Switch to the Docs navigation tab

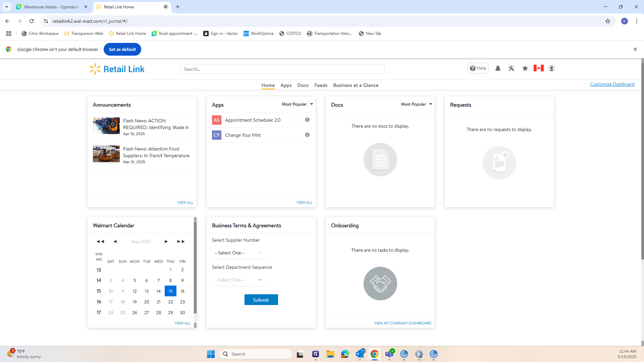(303, 85)
